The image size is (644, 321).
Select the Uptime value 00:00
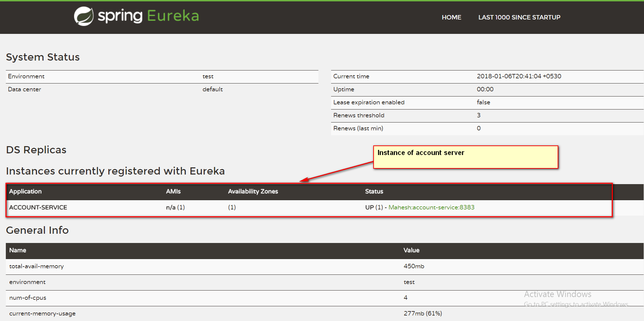pos(485,89)
